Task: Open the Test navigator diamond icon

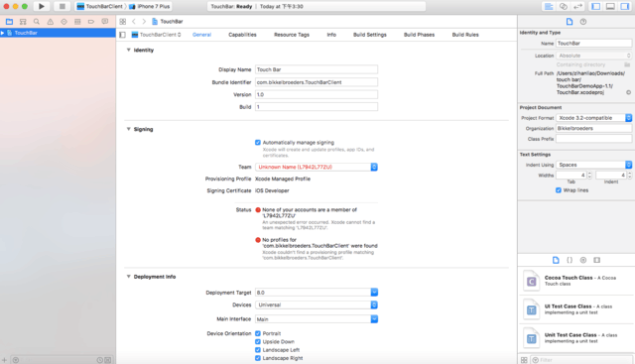Action: pos(63,22)
